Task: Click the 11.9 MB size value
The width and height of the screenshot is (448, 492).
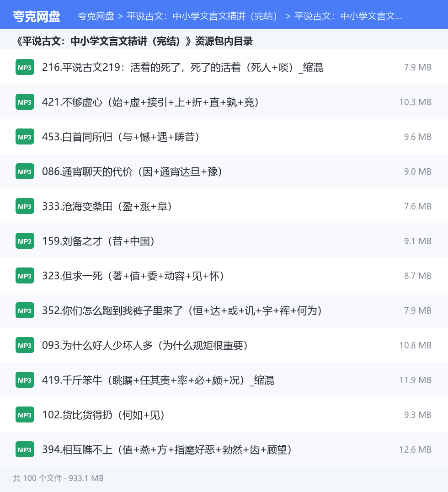Action: tap(415, 380)
